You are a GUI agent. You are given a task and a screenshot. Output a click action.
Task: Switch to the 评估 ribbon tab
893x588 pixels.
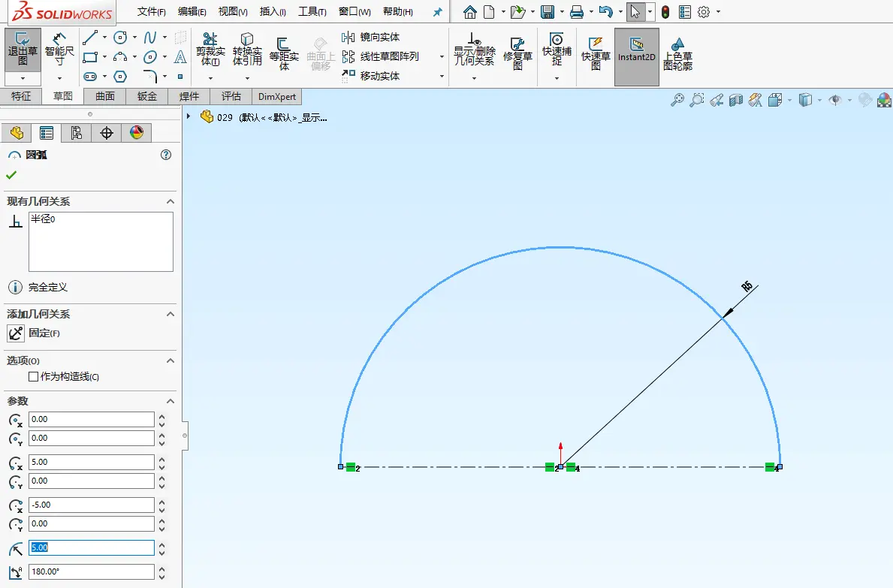point(231,96)
